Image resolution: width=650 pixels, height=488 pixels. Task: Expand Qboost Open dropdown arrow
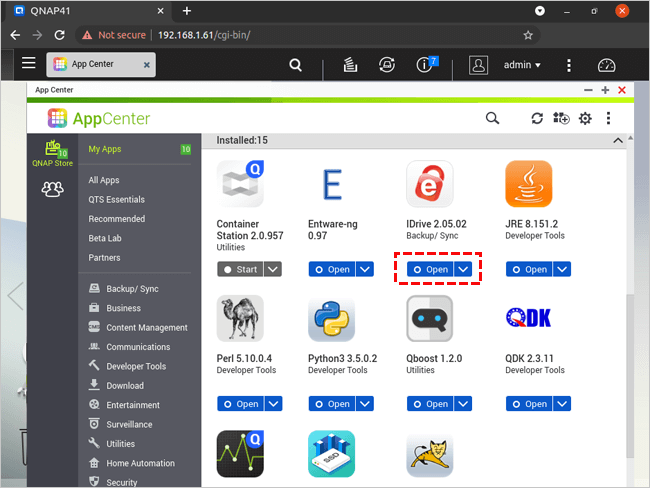tap(463, 403)
